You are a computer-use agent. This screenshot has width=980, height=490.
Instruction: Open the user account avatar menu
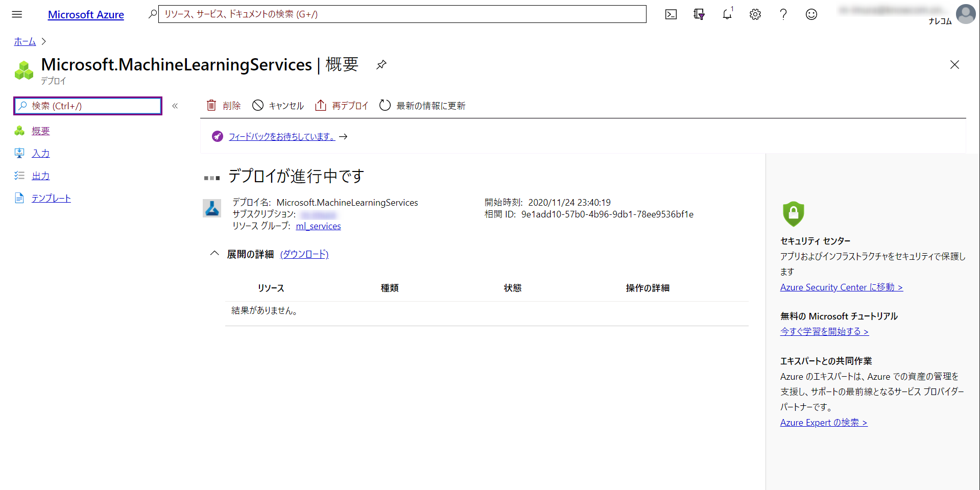(x=966, y=14)
